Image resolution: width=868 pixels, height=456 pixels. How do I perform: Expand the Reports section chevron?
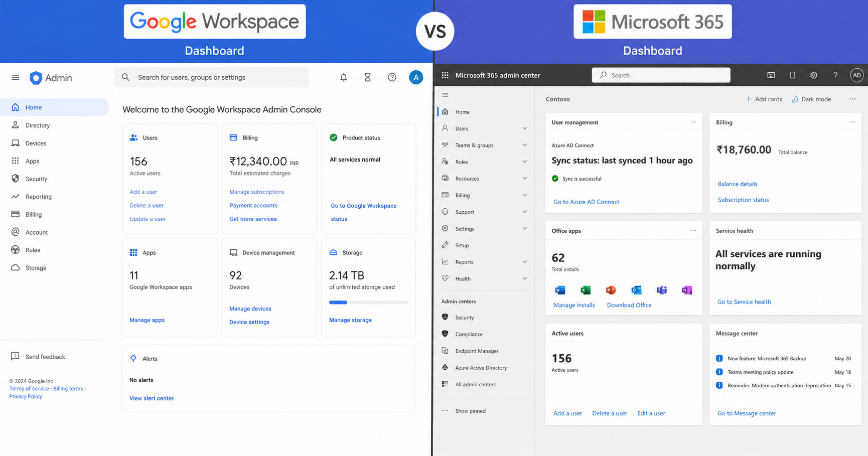(525, 262)
